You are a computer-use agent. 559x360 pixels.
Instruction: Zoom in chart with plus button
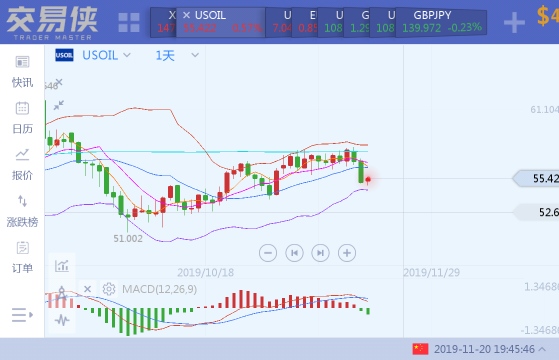[x=347, y=253]
